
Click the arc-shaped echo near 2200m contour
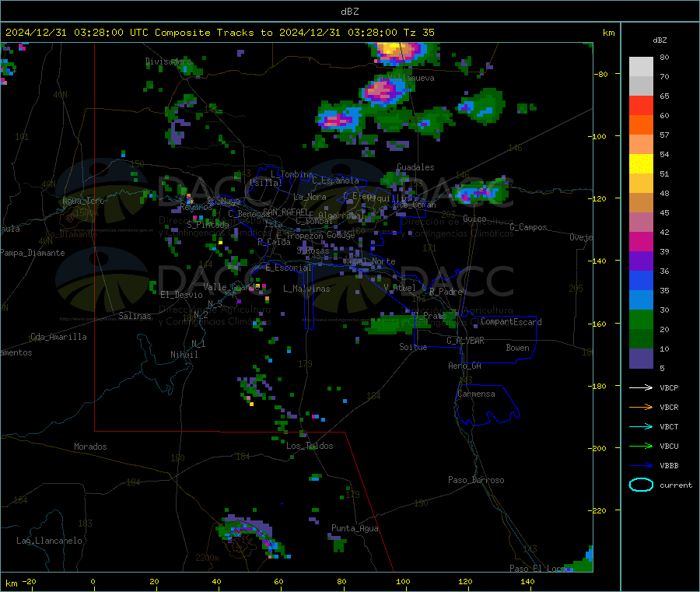click(252, 536)
